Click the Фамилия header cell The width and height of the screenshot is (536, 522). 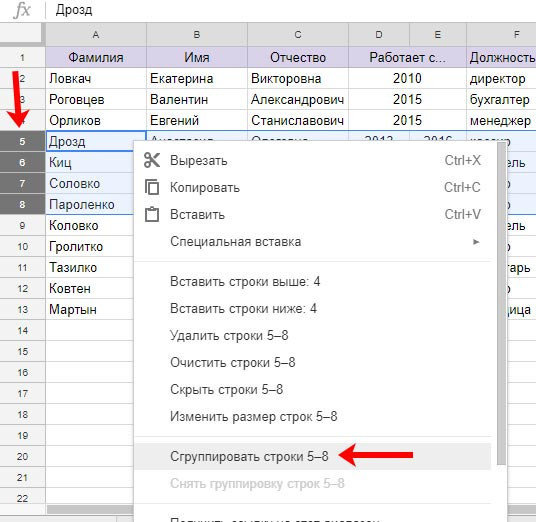[x=96, y=57]
